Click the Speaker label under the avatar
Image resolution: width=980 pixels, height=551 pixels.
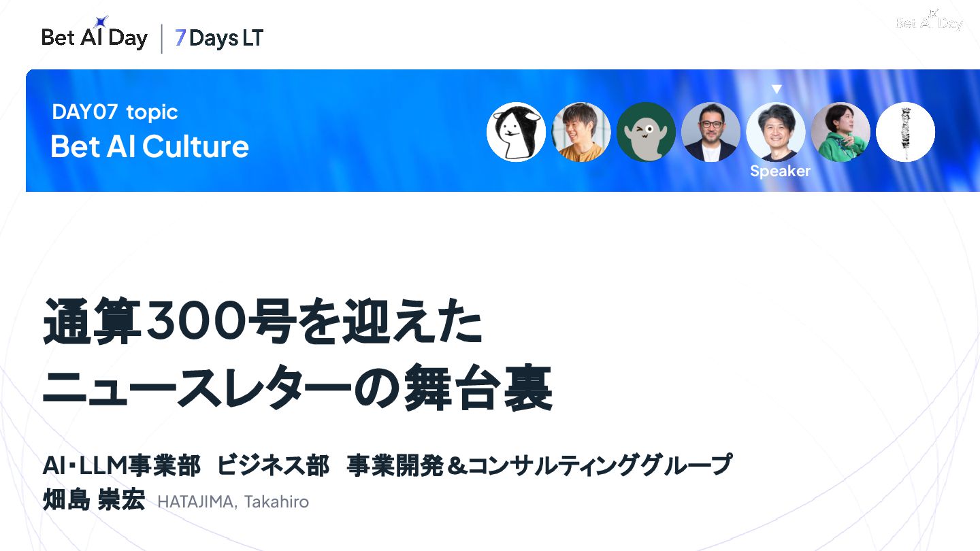pyautogui.click(x=780, y=171)
